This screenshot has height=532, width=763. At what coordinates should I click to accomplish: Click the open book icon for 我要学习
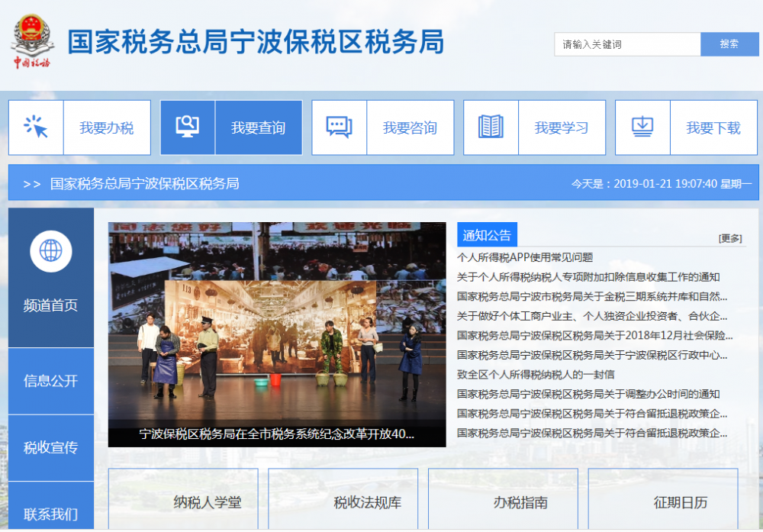(x=491, y=127)
